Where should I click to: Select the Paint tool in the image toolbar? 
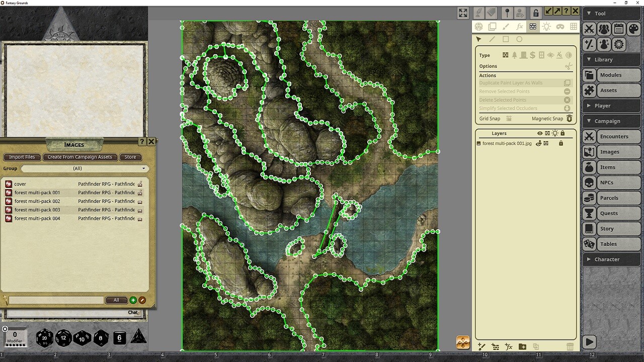point(507,26)
